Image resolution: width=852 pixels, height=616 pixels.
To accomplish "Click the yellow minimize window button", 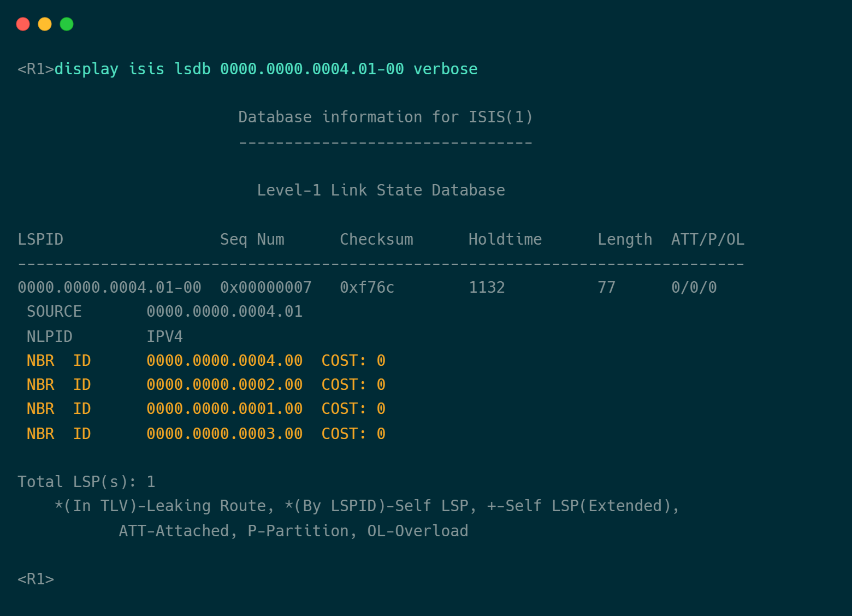I will [x=45, y=24].
